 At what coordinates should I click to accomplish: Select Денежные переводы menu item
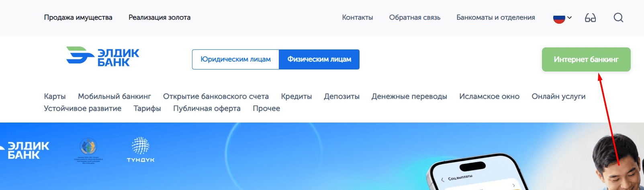pyautogui.click(x=409, y=96)
